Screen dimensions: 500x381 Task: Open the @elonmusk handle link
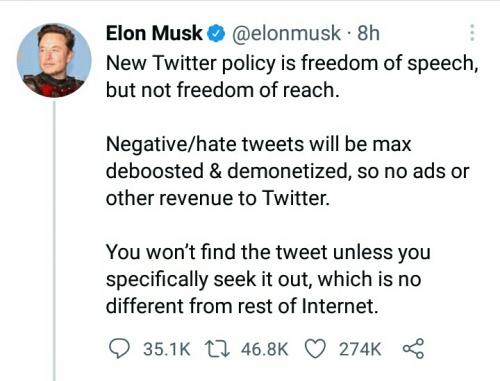coord(286,33)
